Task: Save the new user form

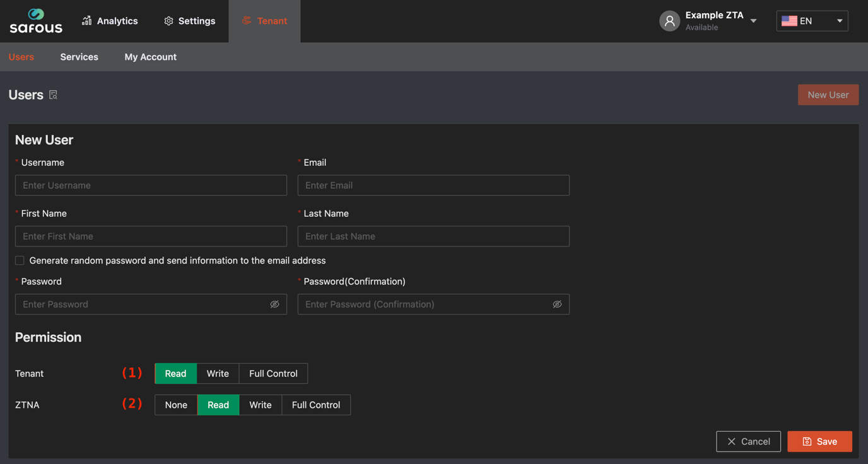Action: tap(819, 441)
